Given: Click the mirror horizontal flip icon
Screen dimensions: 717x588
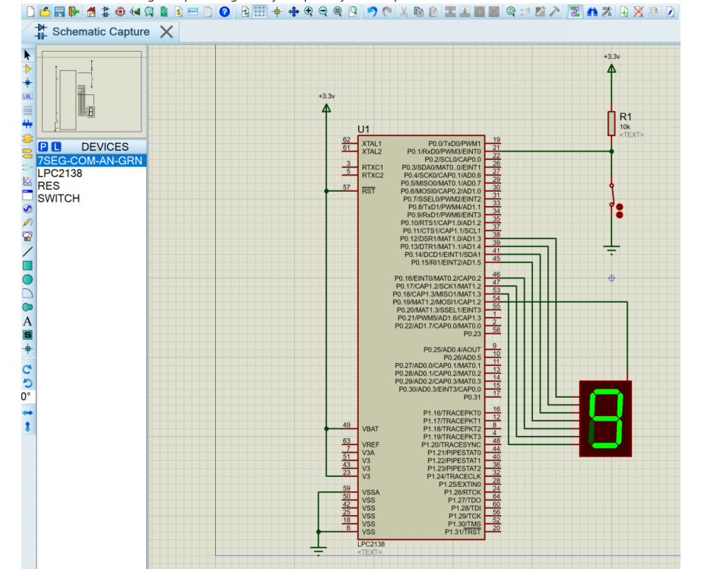Looking at the screenshot, I should [x=28, y=412].
